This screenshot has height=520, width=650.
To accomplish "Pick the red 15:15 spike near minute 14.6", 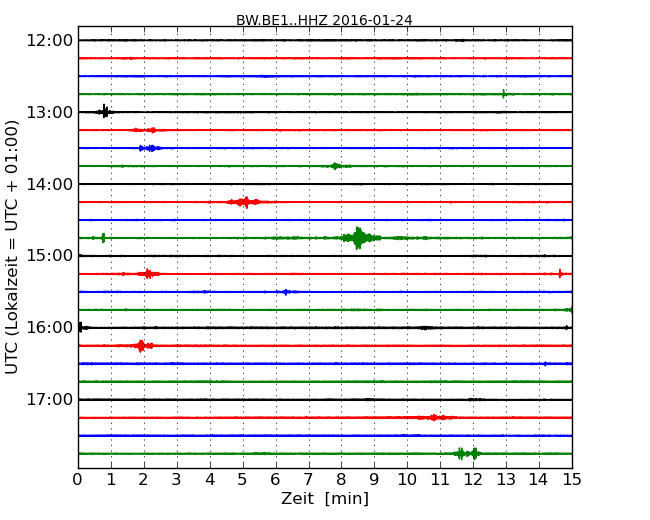I will click(x=560, y=274).
